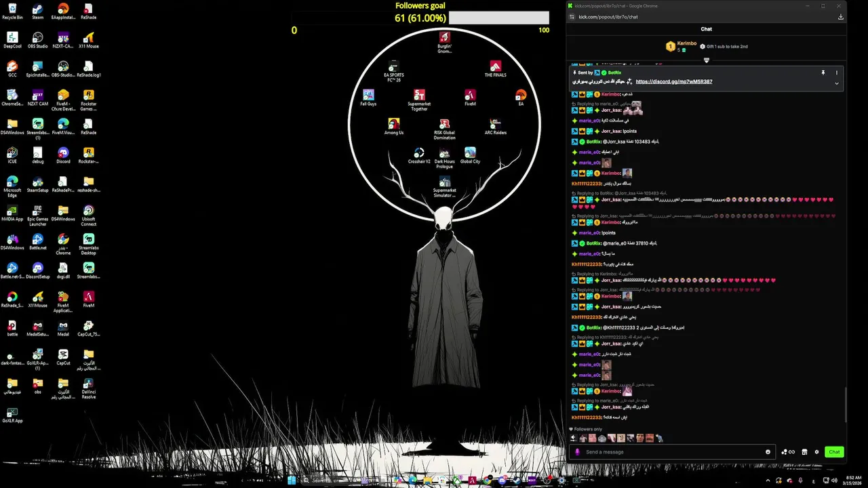Open the Burglin' Gnomes game icon
The width and height of the screenshot is (868, 488).
coord(444,43)
